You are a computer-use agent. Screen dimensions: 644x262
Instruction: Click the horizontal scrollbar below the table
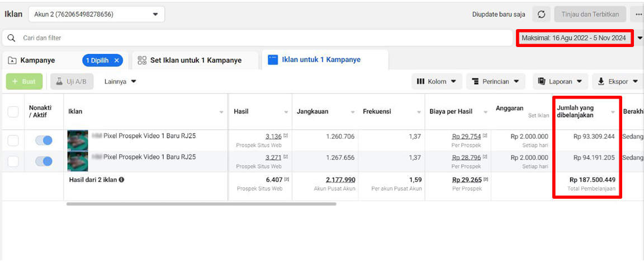click(201, 204)
